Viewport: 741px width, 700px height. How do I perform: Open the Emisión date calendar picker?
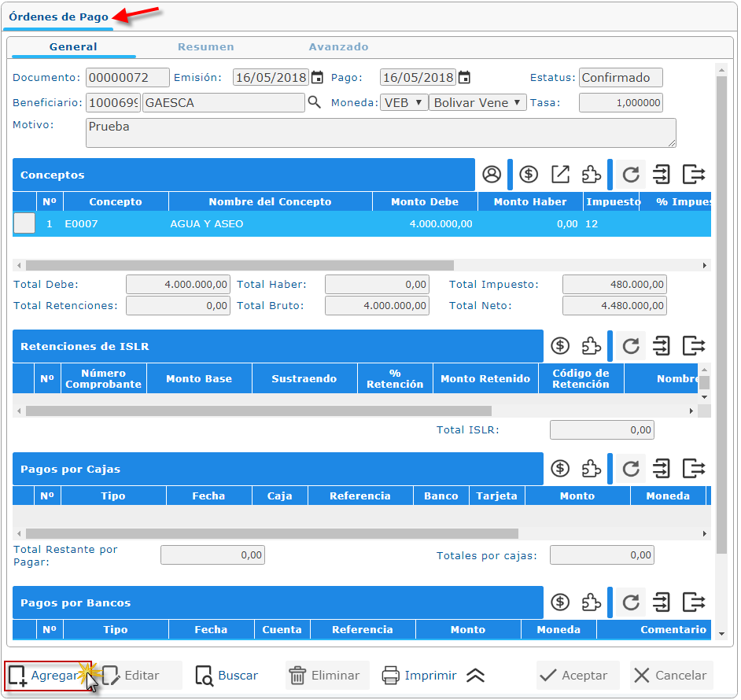(x=317, y=78)
